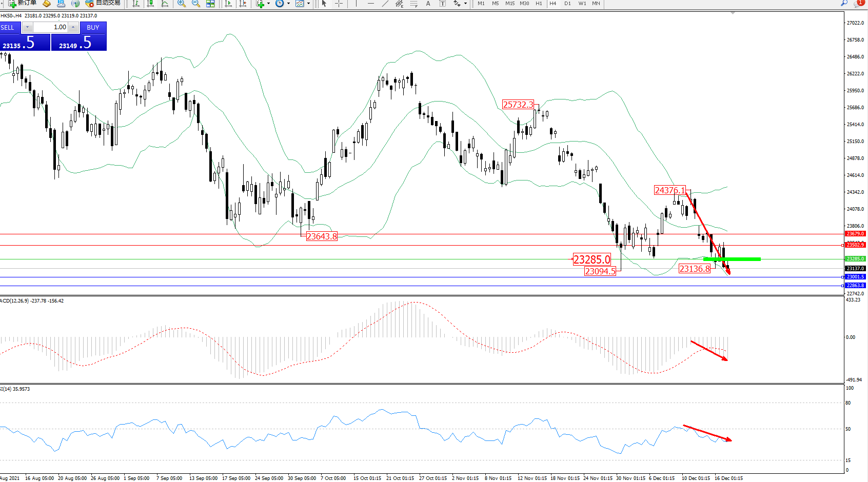Click the Zoom In magnifier icon
The width and height of the screenshot is (868, 482).
(x=182, y=4)
